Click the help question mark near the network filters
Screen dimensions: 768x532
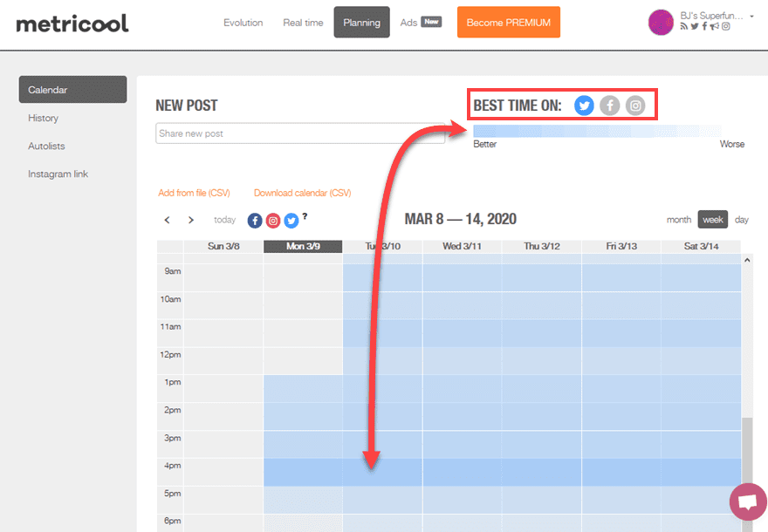(x=304, y=217)
